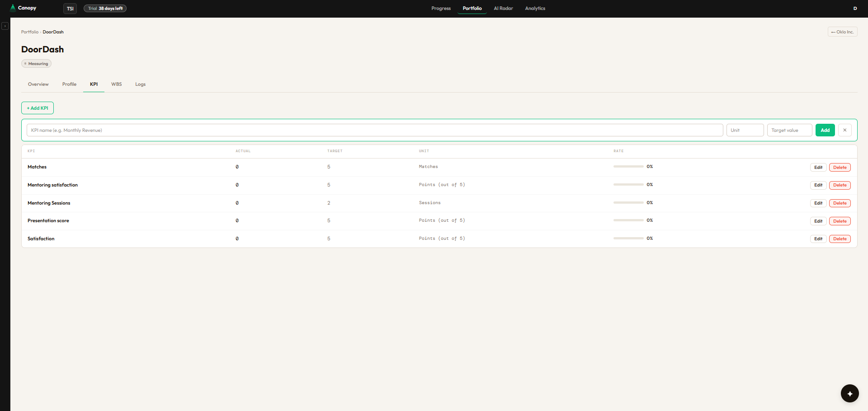
Task: Select the KPI tab
Action: coord(94,84)
